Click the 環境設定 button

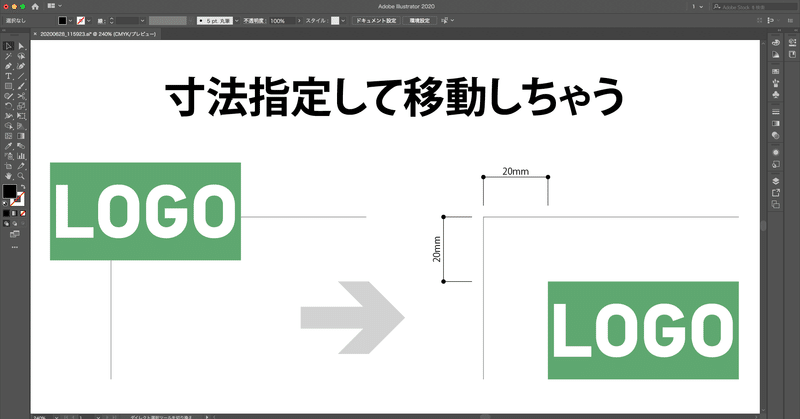(x=419, y=21)
